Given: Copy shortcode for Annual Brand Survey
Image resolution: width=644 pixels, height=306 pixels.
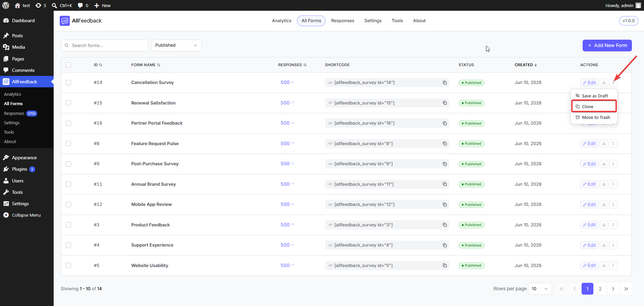Looking at the screenshot, I should pyautogui.click(x=444, y=184).
